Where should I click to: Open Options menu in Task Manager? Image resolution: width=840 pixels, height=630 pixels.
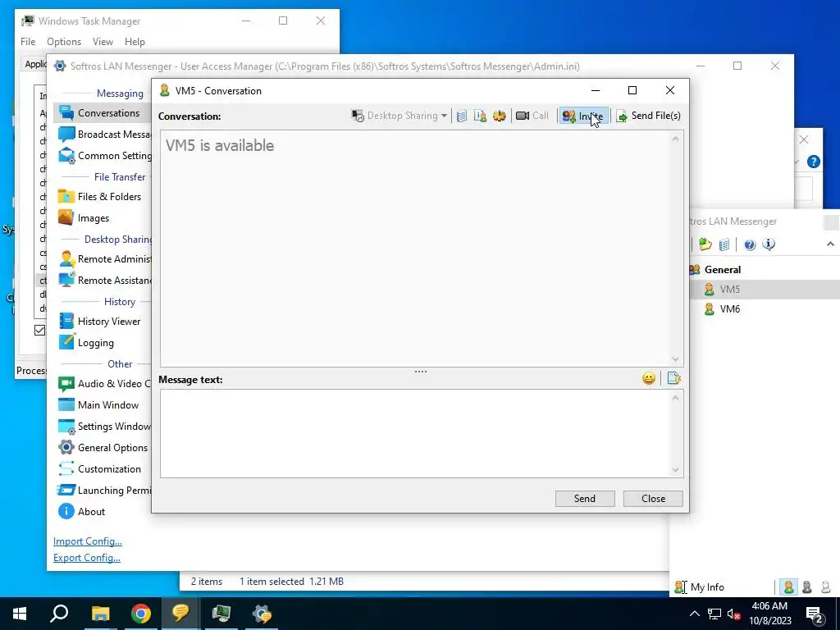pos(64,42)
